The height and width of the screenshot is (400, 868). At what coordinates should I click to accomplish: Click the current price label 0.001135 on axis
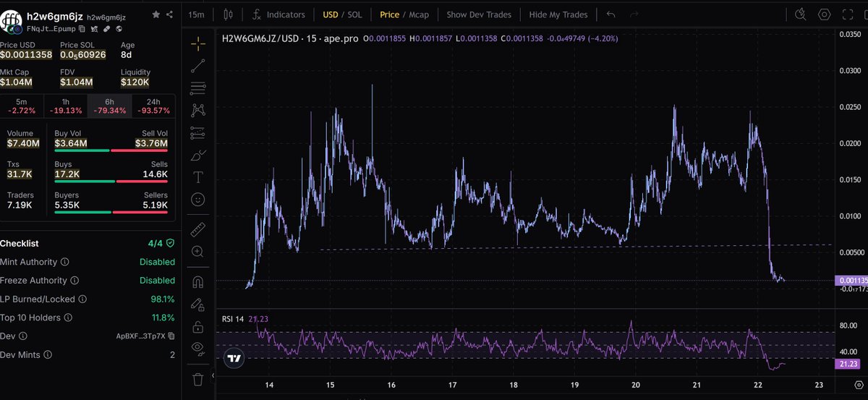(x=850, y=281)
